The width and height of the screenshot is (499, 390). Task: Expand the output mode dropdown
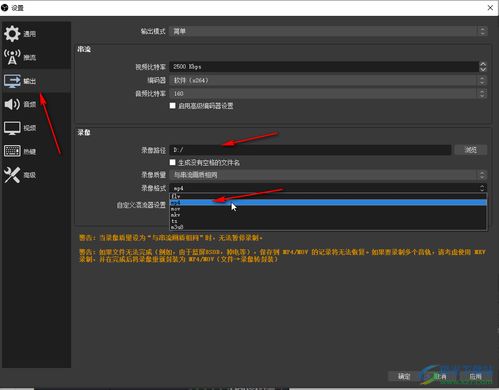pos(328,31)
